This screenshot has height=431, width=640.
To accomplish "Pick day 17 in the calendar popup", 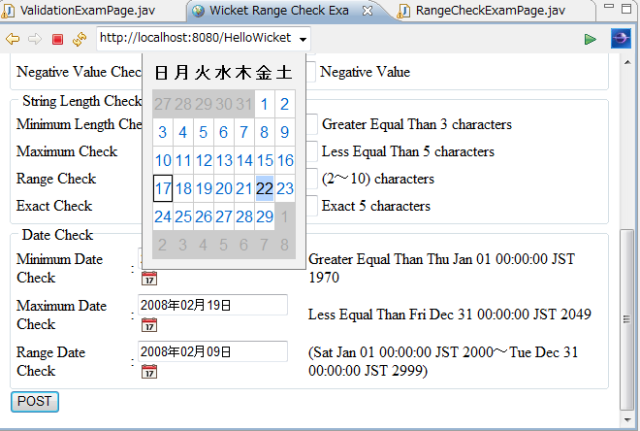I will [163, 188].
